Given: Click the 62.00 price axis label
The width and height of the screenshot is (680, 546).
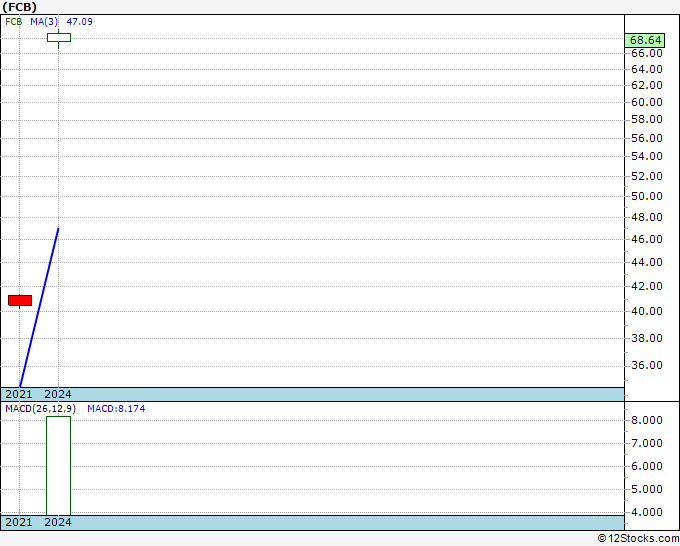Looking at the screenshot, I should point(647,85).
